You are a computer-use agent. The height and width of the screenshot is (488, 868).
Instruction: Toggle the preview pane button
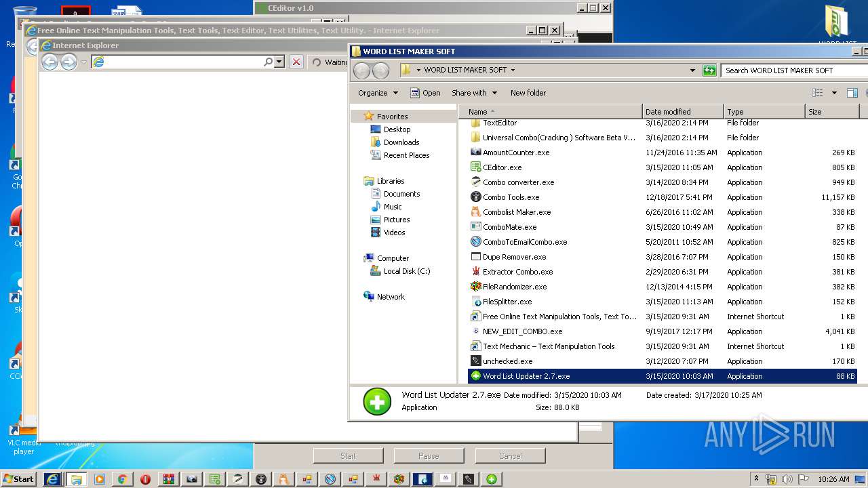point(852,93)
